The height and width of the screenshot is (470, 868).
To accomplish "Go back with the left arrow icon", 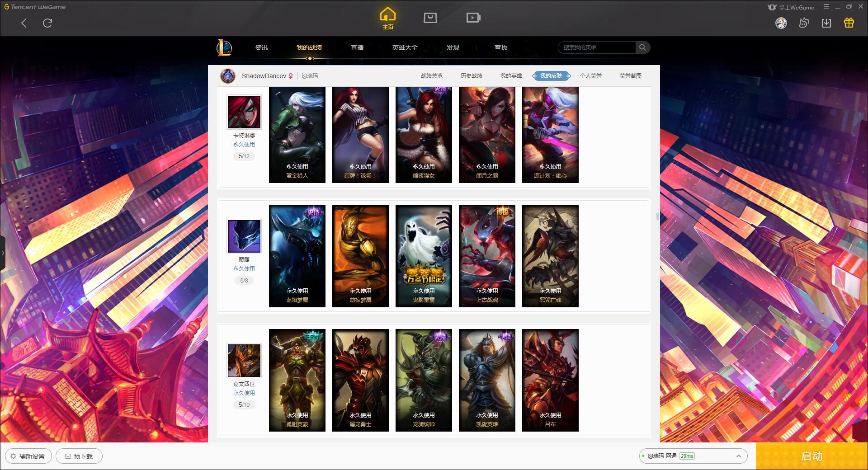I will pos(24,23).
